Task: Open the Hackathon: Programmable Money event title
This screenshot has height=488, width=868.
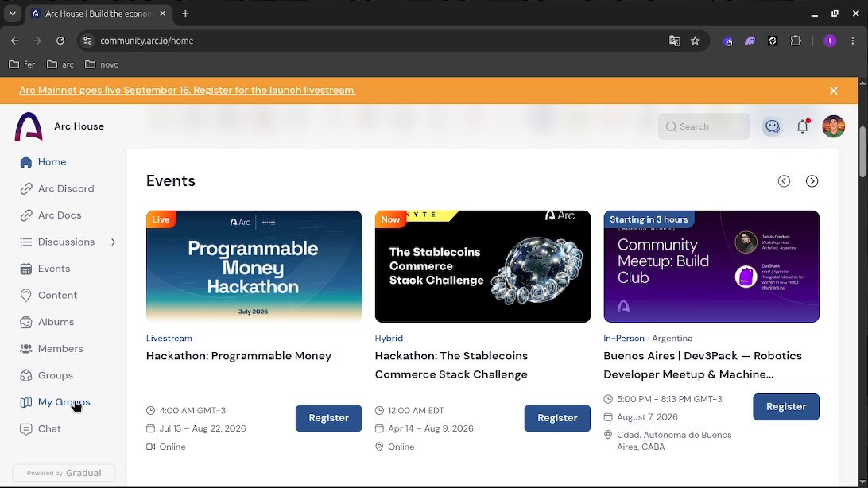Action: 238,356
